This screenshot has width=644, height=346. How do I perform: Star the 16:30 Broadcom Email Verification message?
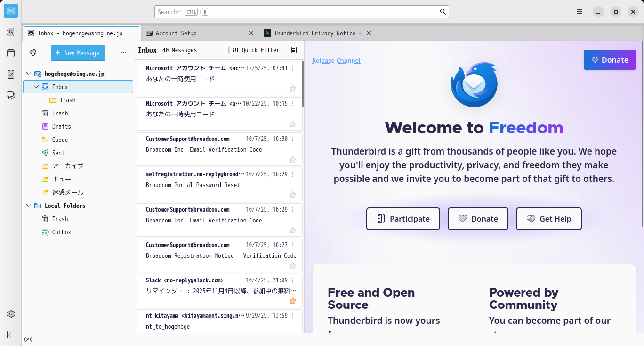pos(293,159)
